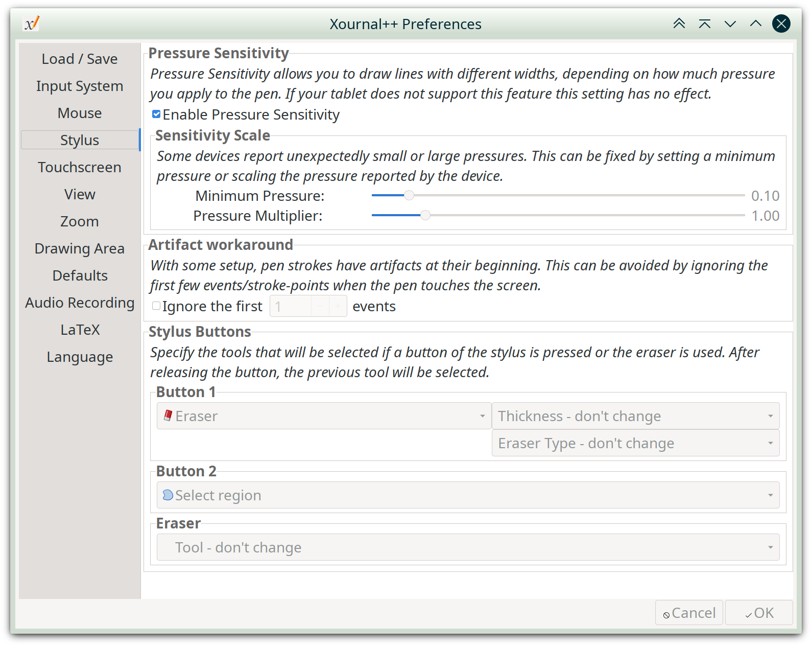The image size is (812, 646).
Task: Click the Eraser group label
Action: tap(178, 523)
